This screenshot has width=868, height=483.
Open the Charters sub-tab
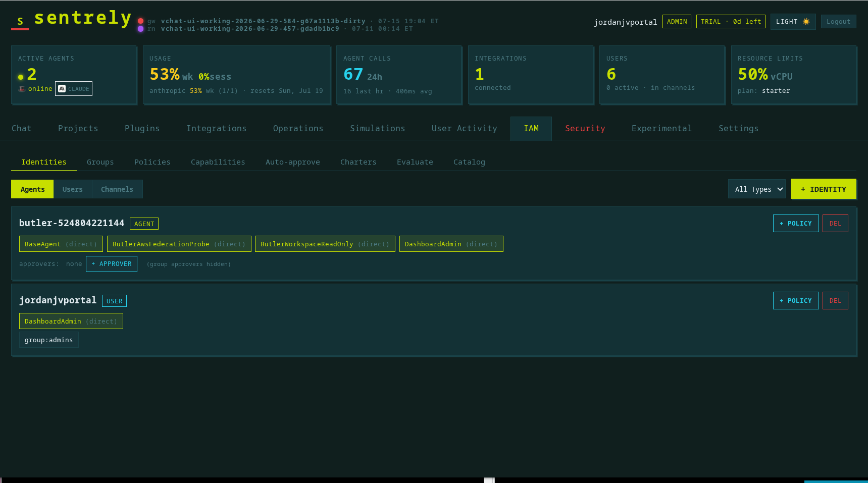(358, 162)
